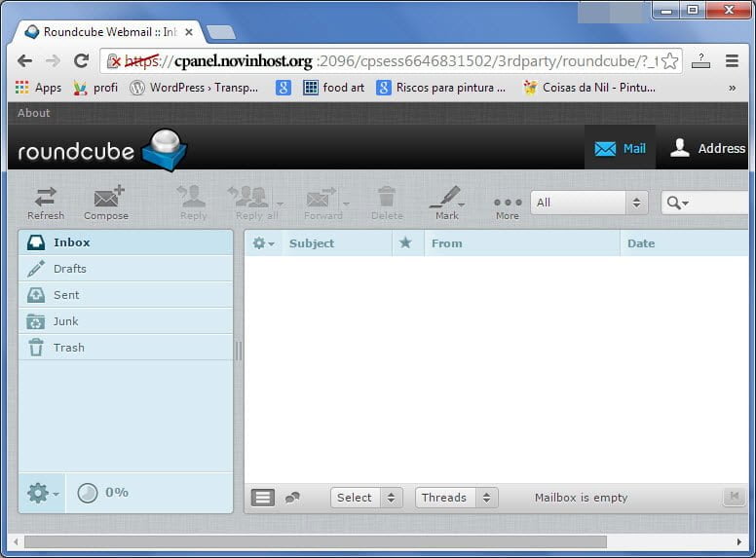
Task: Switch to threads view mode icon
Action: [292, 498]
